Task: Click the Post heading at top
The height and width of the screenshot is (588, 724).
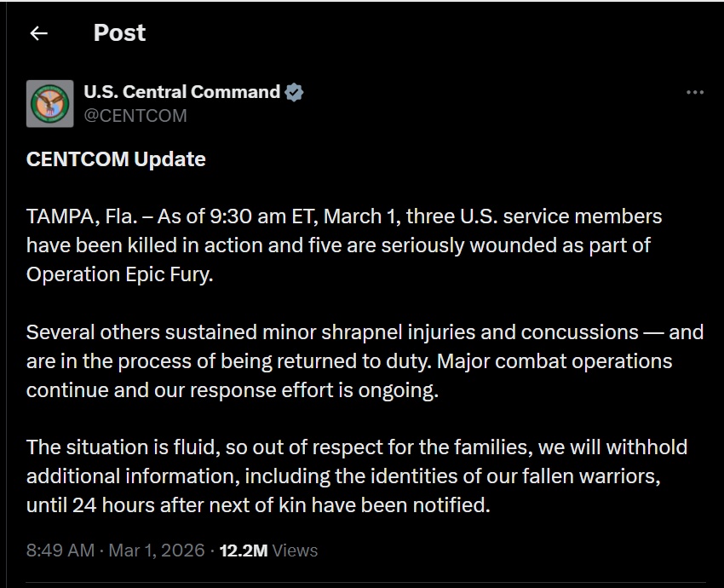Action: pos(119,33)
